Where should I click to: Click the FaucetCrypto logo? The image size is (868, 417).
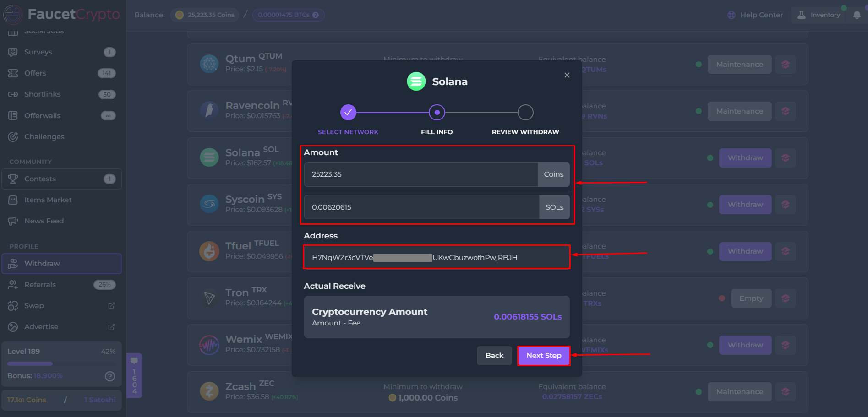pyautogui.click(x=62, y=15)
